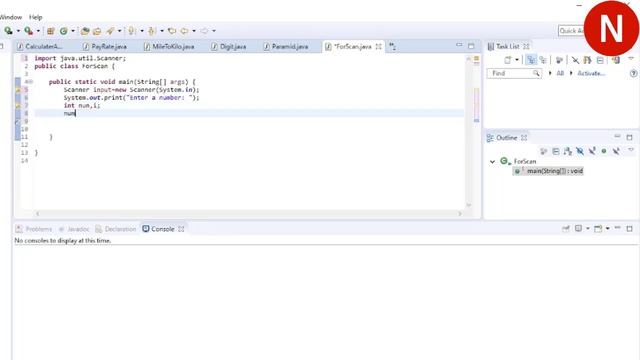Click the New Java Package toolbar icon
The width and height of the screenshot is (640, 360).
coord(51,31)
